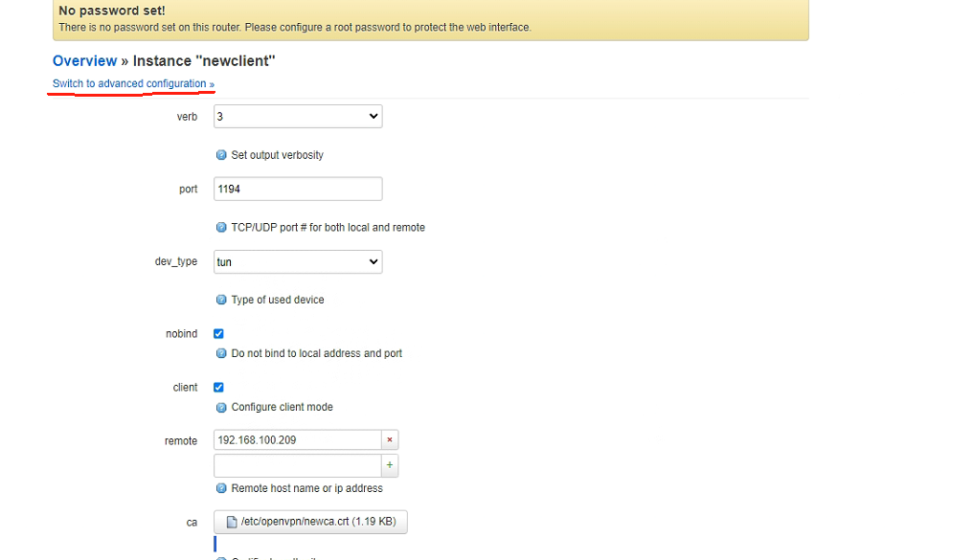Click the port field containing 1194

coord(297,190)
